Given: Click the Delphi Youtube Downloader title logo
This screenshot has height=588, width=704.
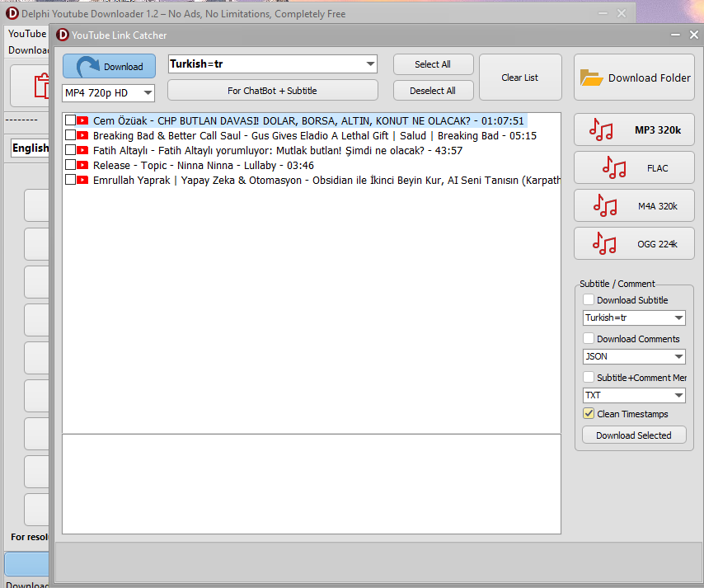Looking at the screenshot, I should [12, 13].
